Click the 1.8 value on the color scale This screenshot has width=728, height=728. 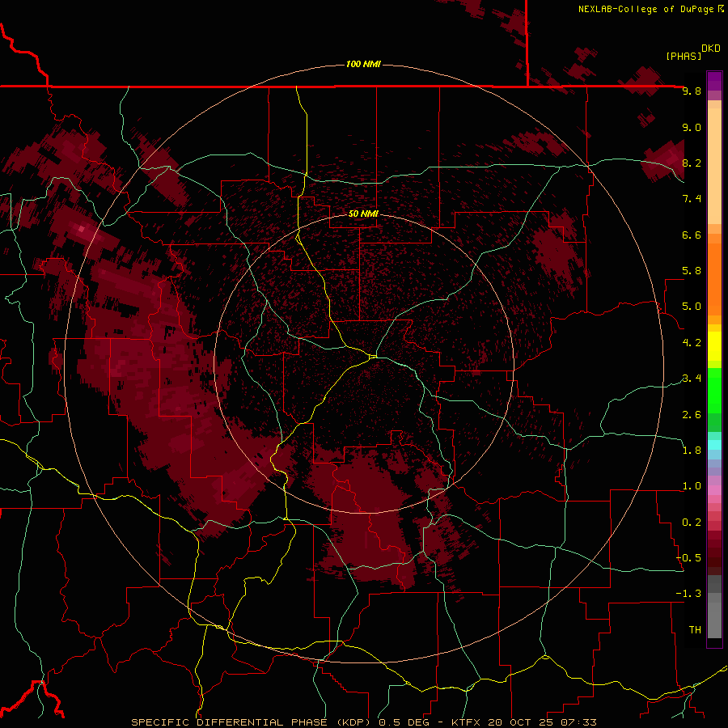692,451
